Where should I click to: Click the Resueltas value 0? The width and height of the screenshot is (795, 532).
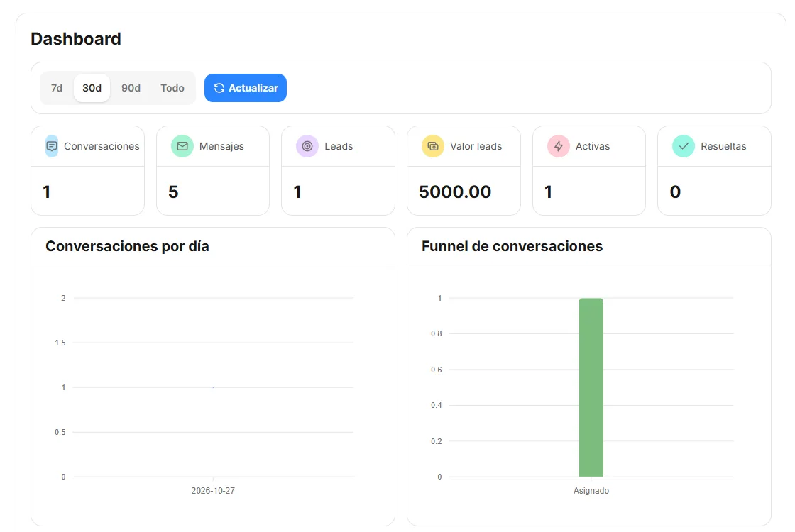(675, 192)
